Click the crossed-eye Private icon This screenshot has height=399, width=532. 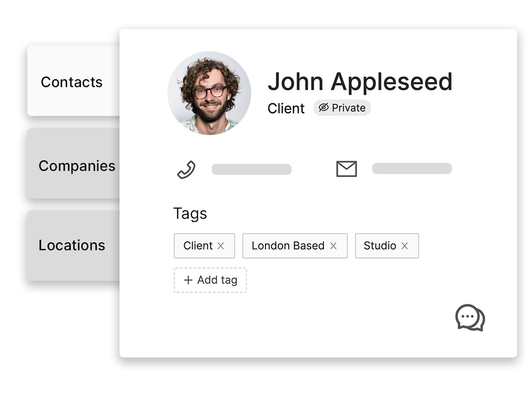coord(323,107)
